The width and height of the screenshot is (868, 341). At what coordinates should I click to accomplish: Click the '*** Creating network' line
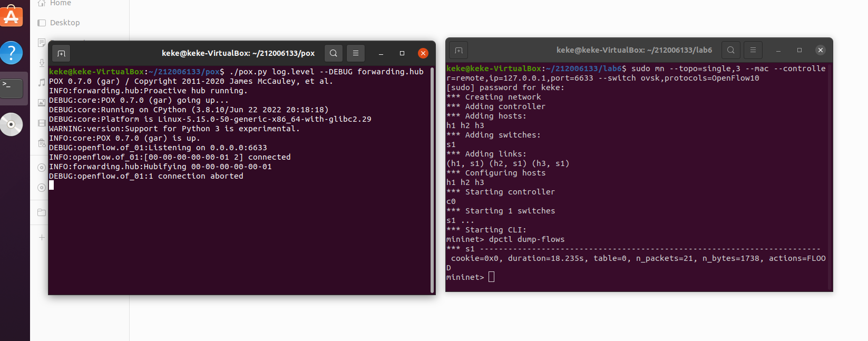(494, 97)
